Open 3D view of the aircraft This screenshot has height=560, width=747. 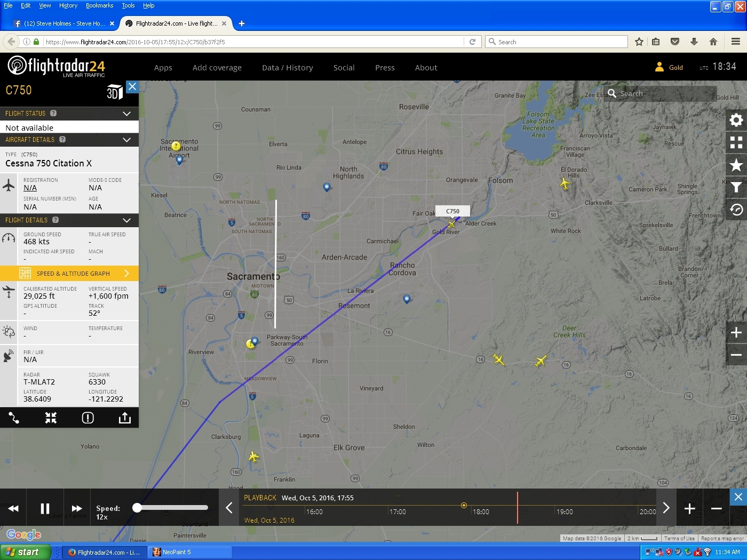tap(115, 93)
